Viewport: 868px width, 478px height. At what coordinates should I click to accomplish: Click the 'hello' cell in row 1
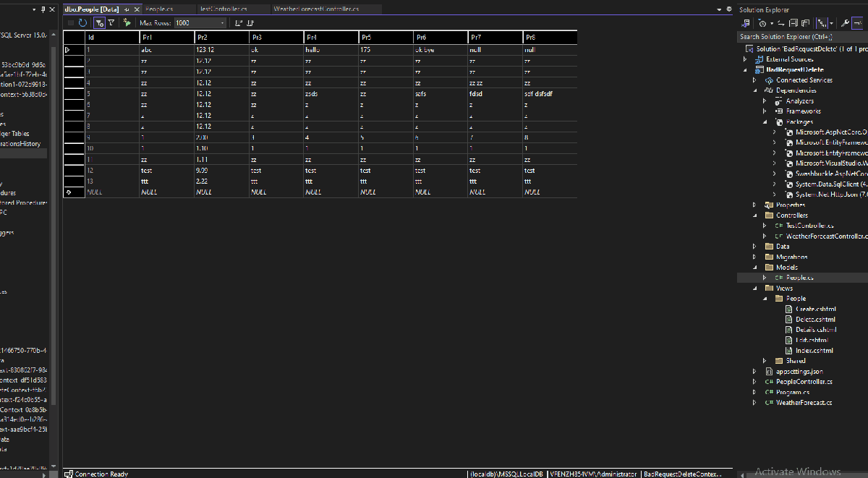(330, 50)
